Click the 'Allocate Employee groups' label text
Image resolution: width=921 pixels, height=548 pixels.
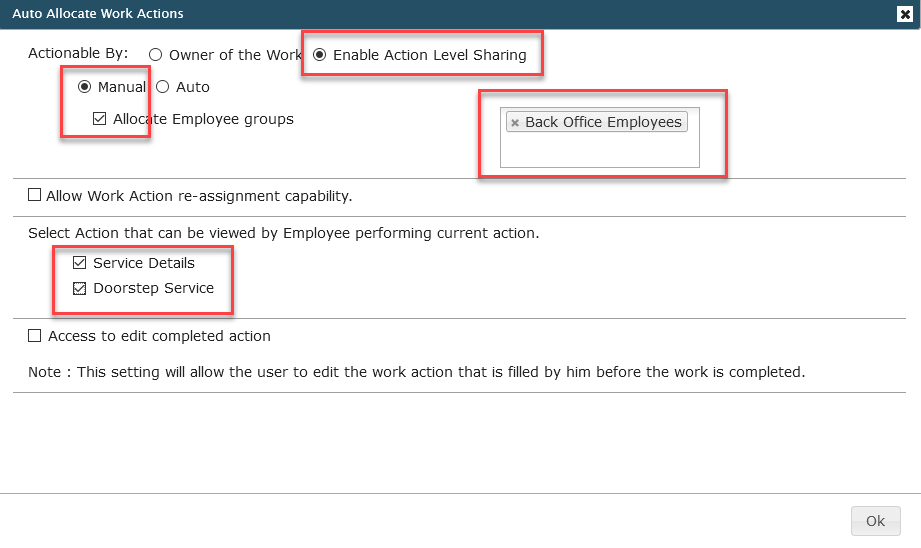pyautogui.click(x=203, y=119)
